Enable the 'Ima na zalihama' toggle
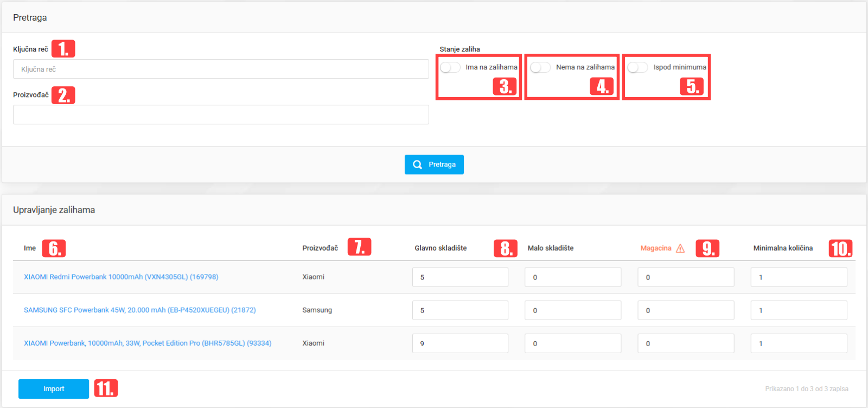Viewport: 868px width, 408px height. 450,67
